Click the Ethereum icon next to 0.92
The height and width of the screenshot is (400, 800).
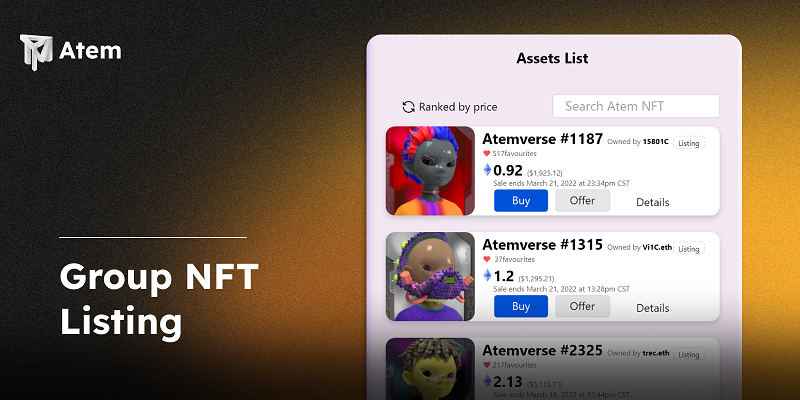[x=487, y=170]
